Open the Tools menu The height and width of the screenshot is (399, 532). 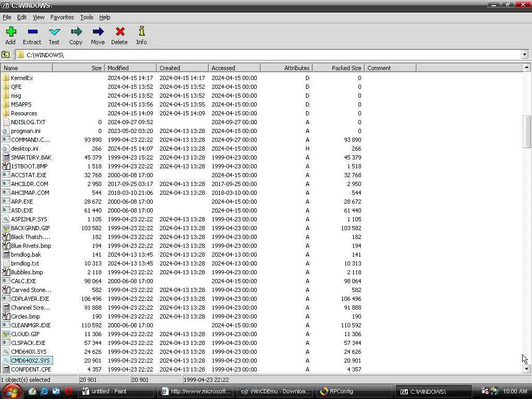[x=87, y=17]
